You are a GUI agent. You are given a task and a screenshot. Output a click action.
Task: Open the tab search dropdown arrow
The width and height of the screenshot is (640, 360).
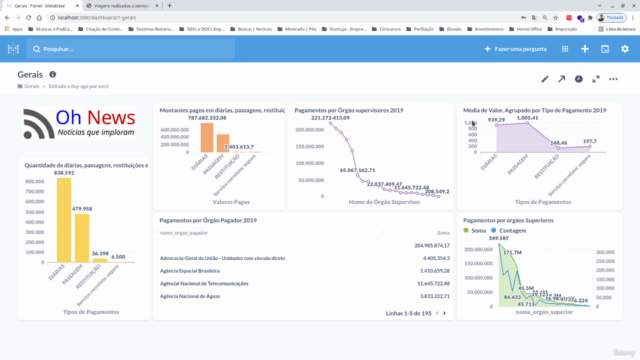point(600,6)
